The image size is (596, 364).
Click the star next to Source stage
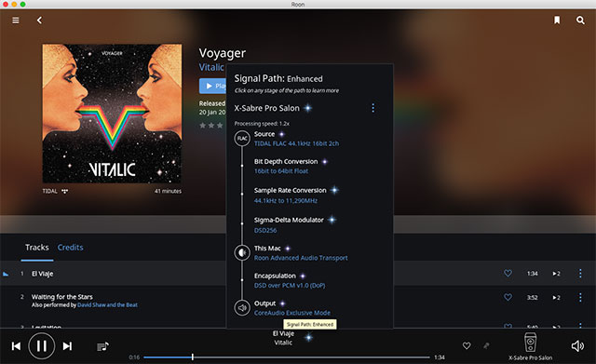[281, 134]
